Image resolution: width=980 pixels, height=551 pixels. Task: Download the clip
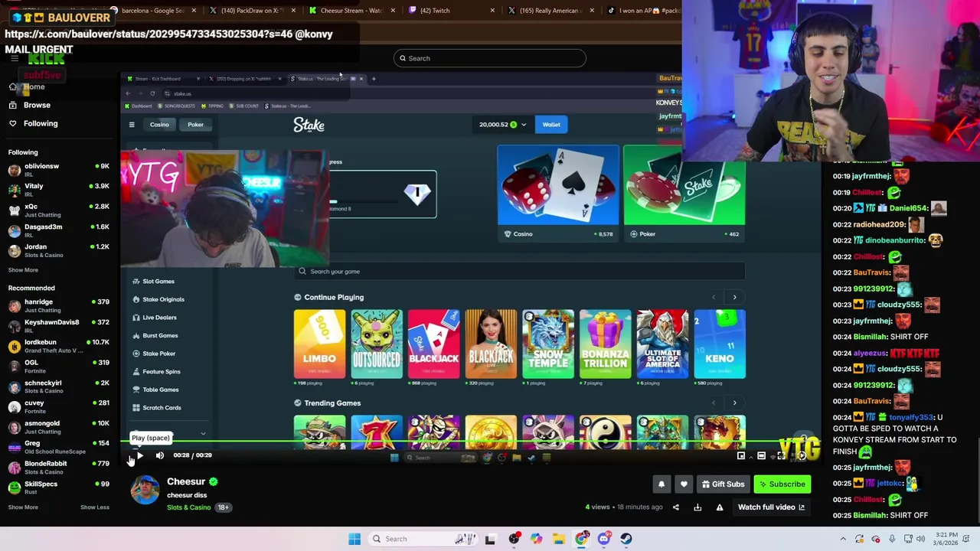(x=697, y=507)
